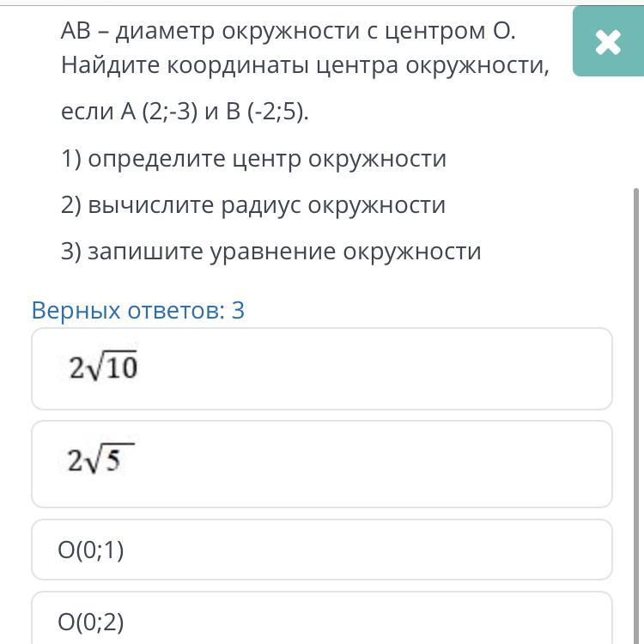The image size is (644, 644).
Task: Click the word 'диаметр' in the first line
Action: pos(165,32)
